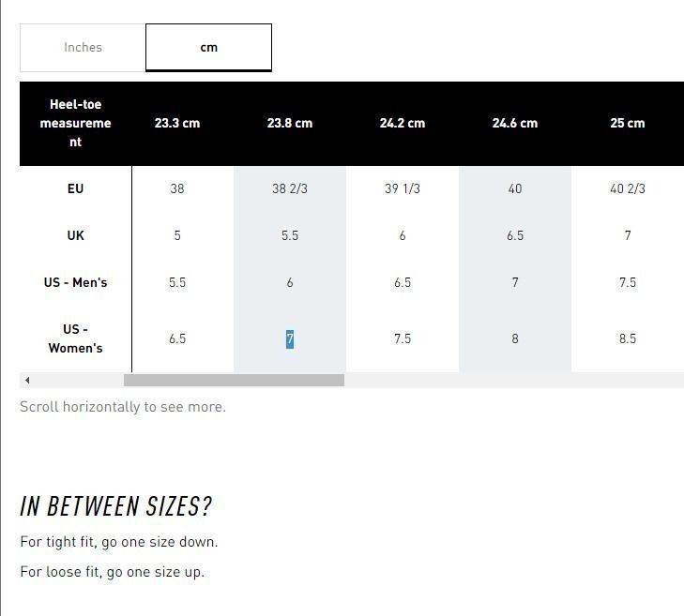Click UK size 6.5 cell
This screenshot has height=616, width=684.
click(515, 236)
